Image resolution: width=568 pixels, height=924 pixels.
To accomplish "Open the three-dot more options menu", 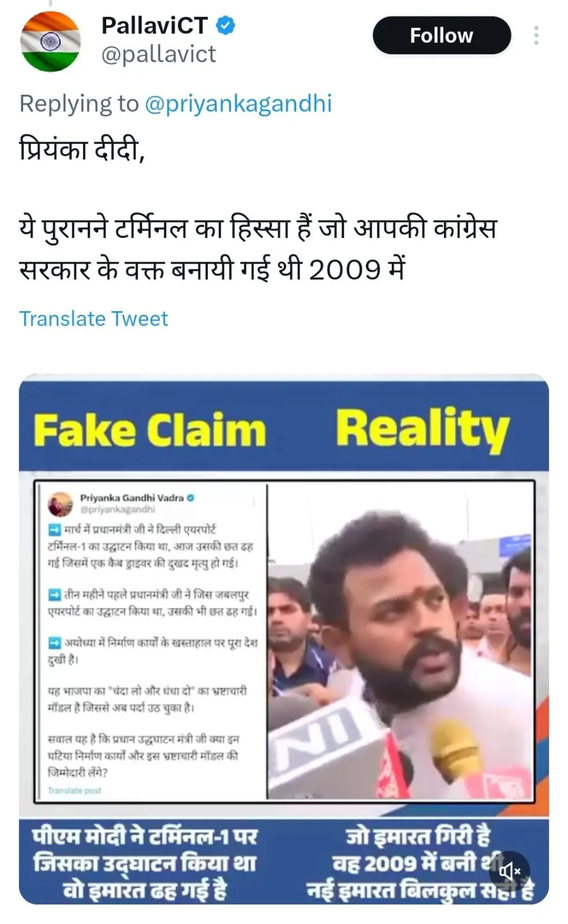I will point(536,35).
